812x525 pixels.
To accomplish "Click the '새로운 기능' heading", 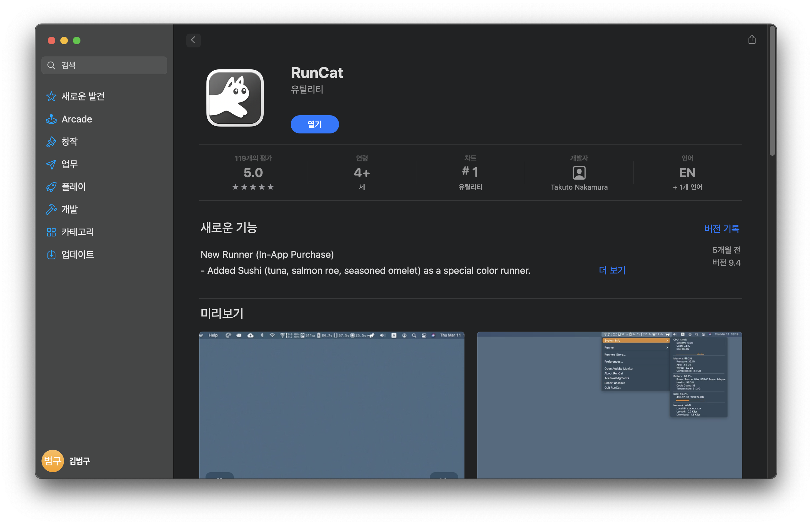I will [228, 228].
